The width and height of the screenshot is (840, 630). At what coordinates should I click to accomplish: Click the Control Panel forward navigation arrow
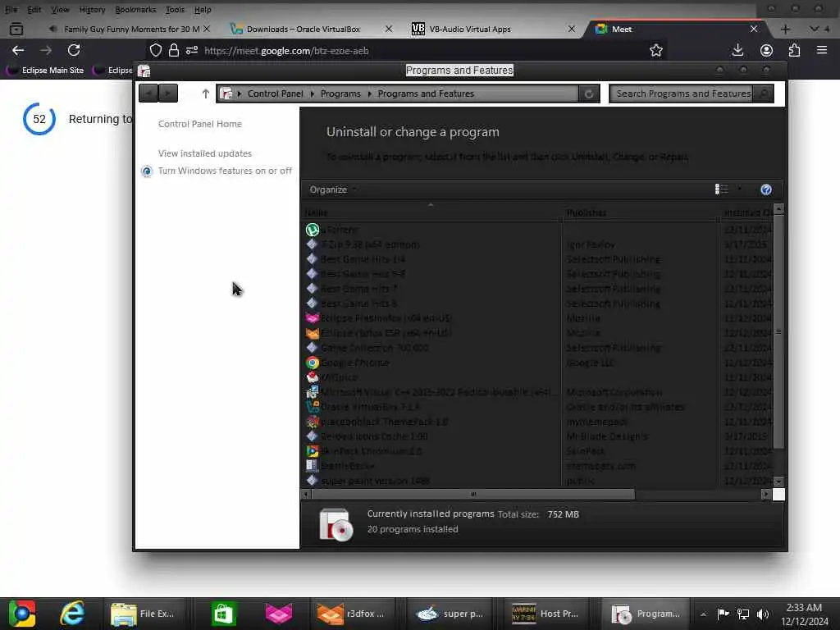coord(168,94)
